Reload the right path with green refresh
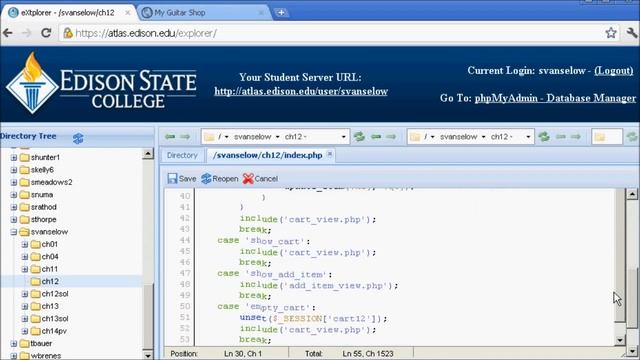The height and width of the screenshot is (360, 640). point(544,136)
